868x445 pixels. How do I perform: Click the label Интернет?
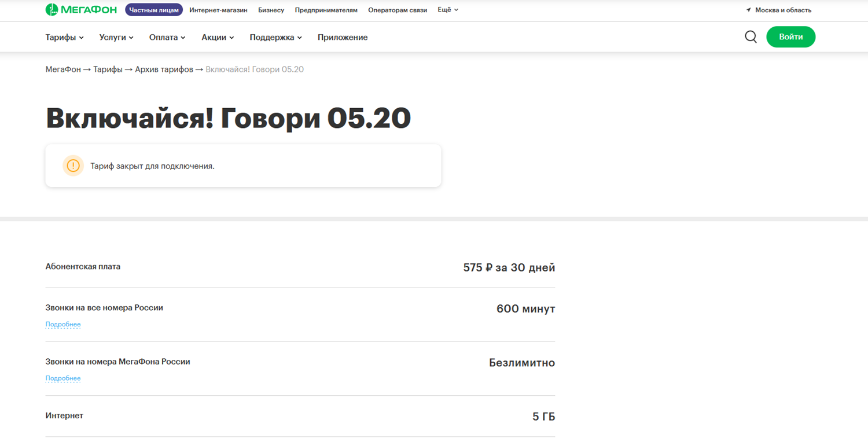(64, 415)
